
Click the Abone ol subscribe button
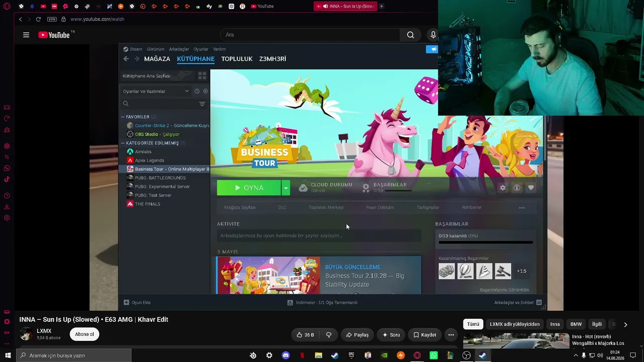click(x=85, y=334)
